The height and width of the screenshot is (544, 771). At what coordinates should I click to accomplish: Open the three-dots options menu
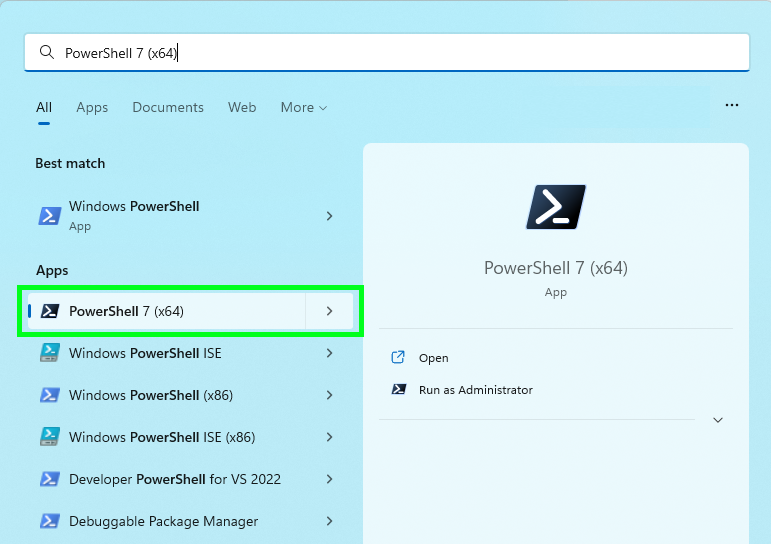tap(732, 105)
